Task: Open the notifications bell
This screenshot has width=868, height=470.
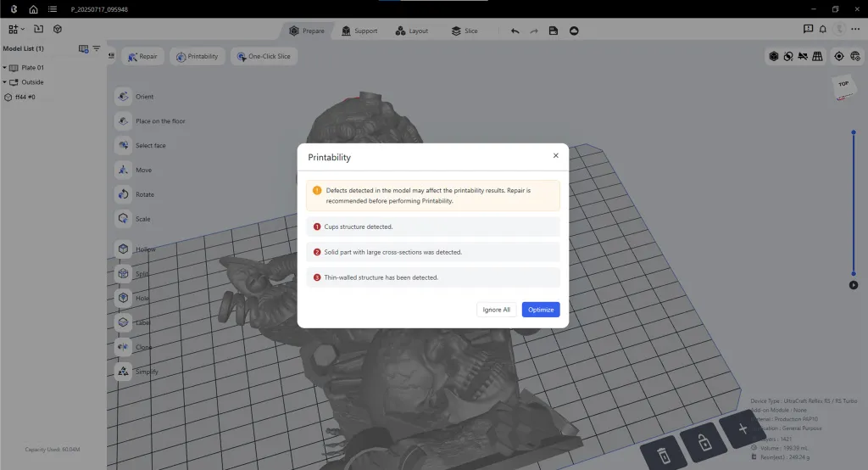Action: click(x=823, y=29)
